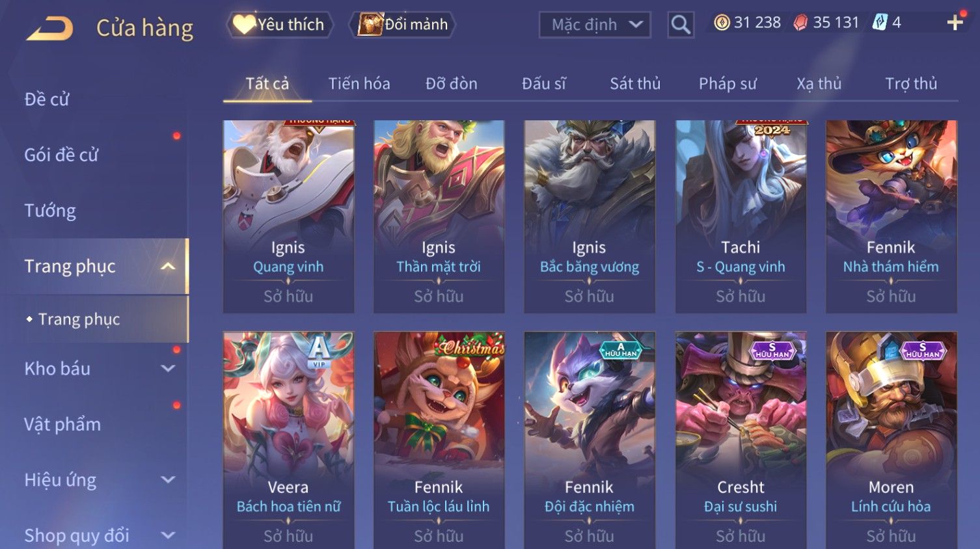Select the Sát thủ tab

(x=635, y=84)
